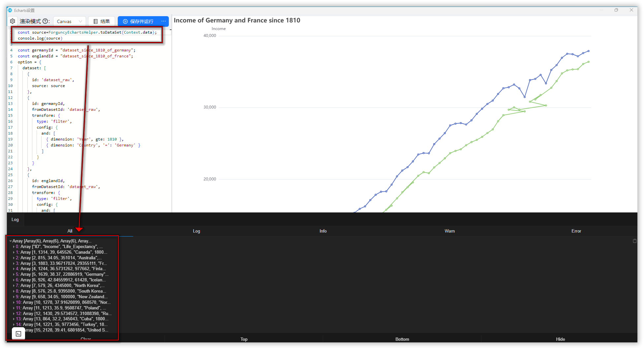Expand log entry 9 New Zealand
Image resolution: width=644 pixels, height=349 pixels.
point(14,297)
